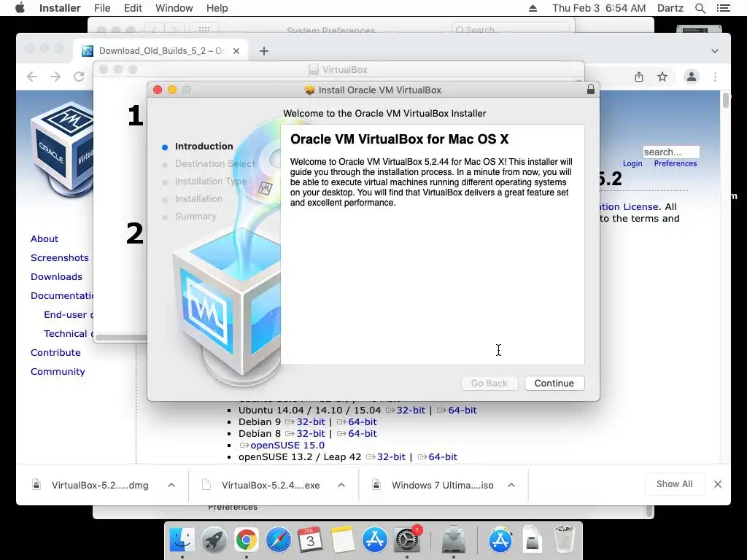Click the web page search field

pyautogui.click(x=671, y=152)
